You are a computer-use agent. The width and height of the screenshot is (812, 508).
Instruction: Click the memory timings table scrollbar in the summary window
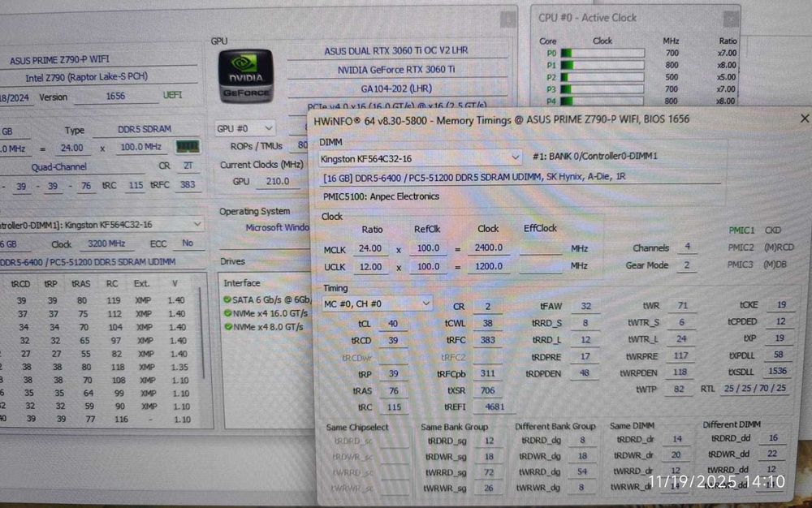tap(203, 334)
